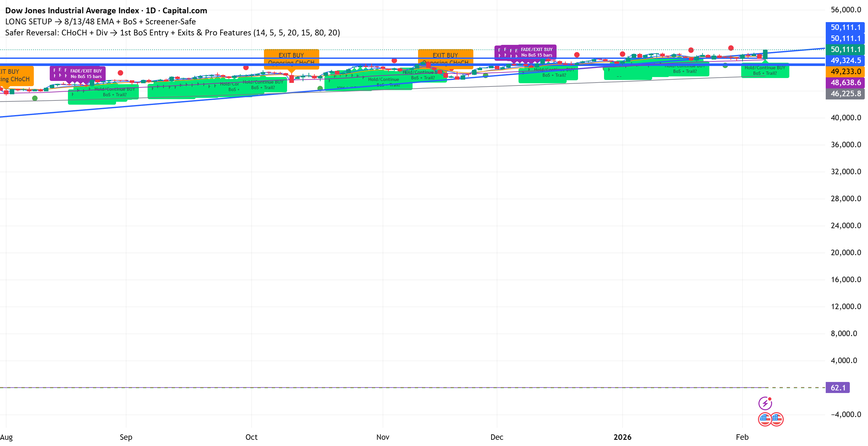Screen dimensions: 868x446
Task: Click the 2026 label on time axis
Action: point(622,437)
